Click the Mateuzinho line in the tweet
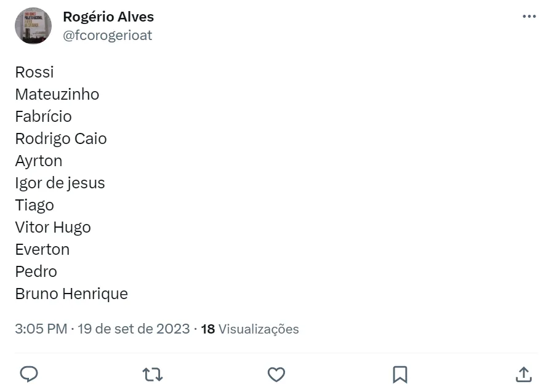The height and width of the screenshot is (392, 546). click(57, 95)
